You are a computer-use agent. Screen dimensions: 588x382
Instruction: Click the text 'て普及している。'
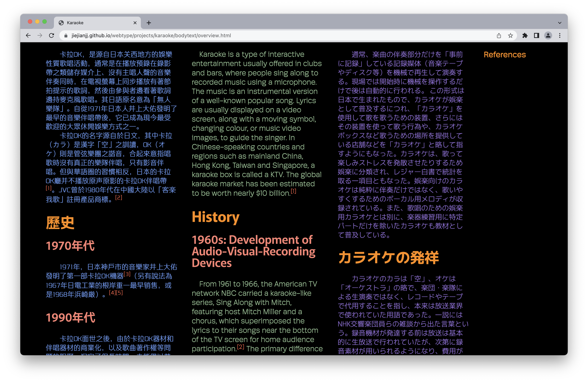[x=364, y=235]
